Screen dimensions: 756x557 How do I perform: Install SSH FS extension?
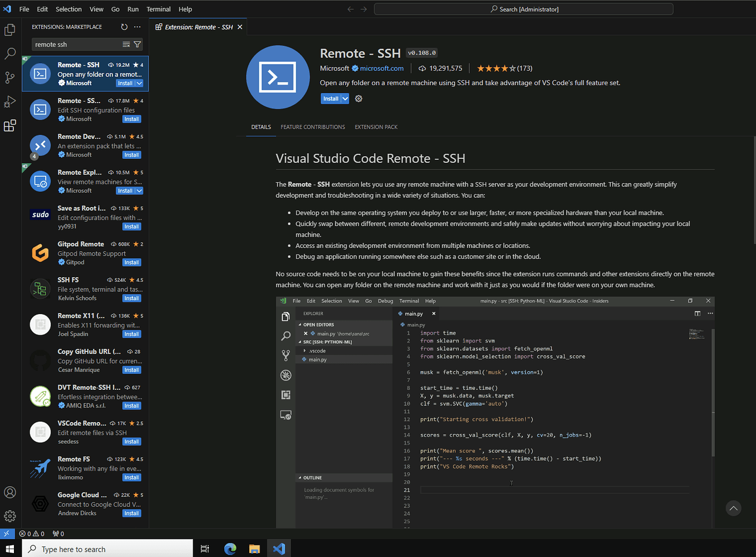(x=132, y=299)
